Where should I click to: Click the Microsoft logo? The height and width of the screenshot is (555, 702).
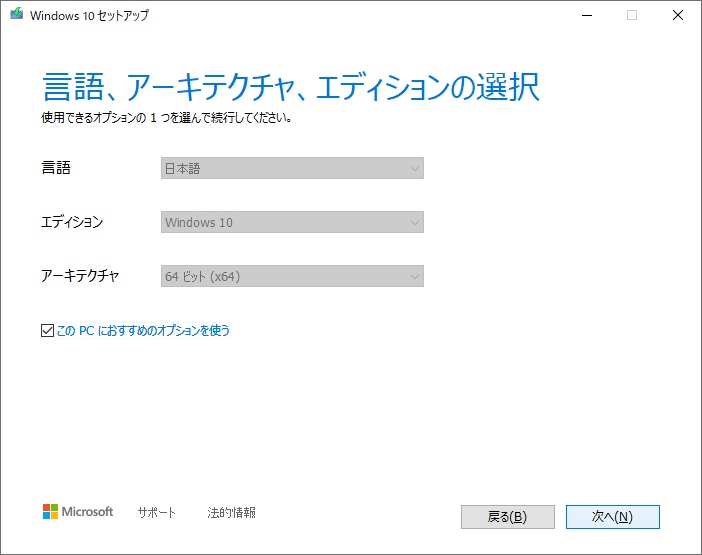(78, 512)
